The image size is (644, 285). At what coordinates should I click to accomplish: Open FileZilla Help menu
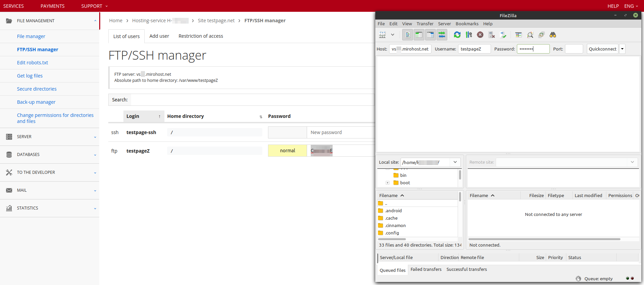point(488,24)
